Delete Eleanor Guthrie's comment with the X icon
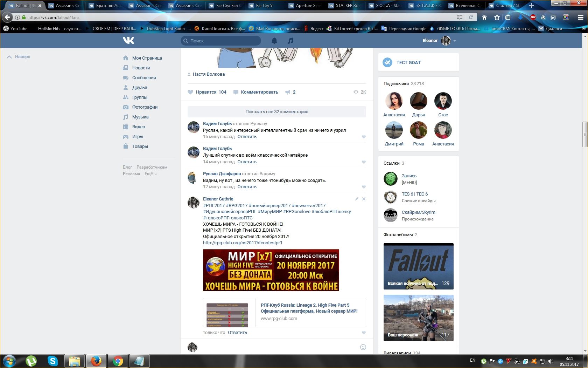Viewport: 588px width, 368px height. point(364,199)
